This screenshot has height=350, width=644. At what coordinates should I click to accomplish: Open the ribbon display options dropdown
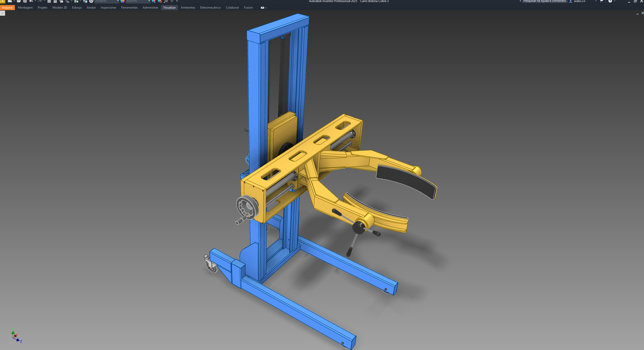tap(264, 8)
